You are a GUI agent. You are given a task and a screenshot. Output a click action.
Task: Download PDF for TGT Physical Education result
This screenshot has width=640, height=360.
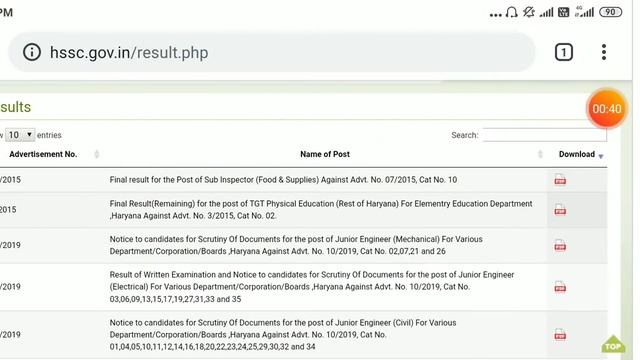560,210
